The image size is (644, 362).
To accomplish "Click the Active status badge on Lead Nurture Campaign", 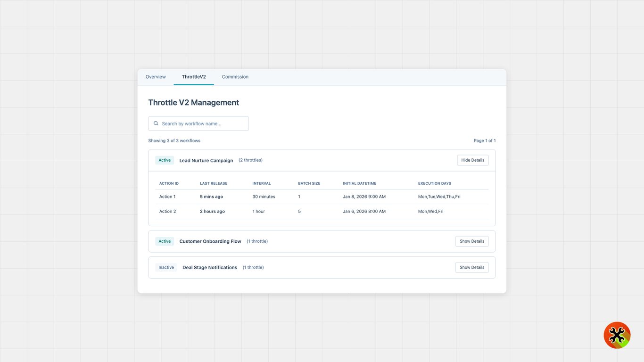I will click(164, 160).
